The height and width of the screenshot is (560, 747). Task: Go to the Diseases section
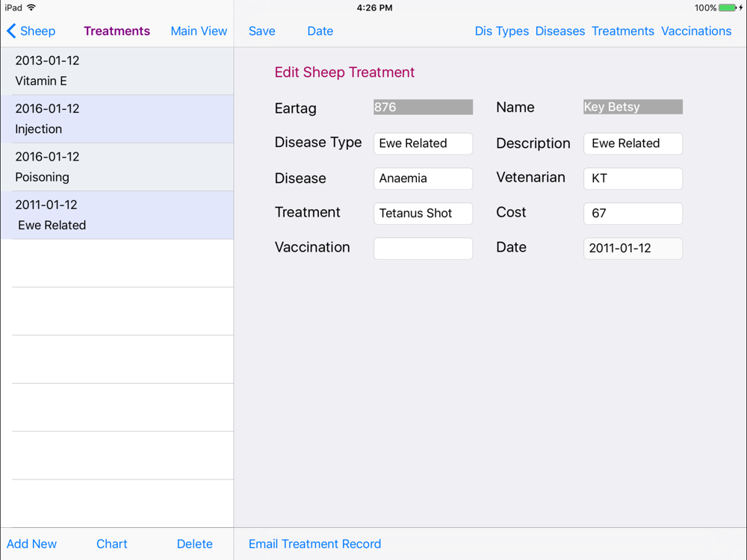click(x=560, y=31)
